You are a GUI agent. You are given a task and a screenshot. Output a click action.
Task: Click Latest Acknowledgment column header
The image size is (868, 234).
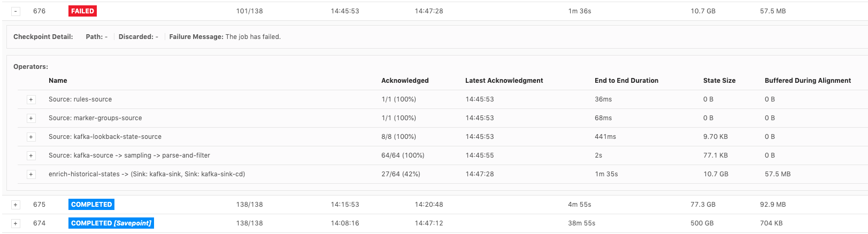coord(504,81)
